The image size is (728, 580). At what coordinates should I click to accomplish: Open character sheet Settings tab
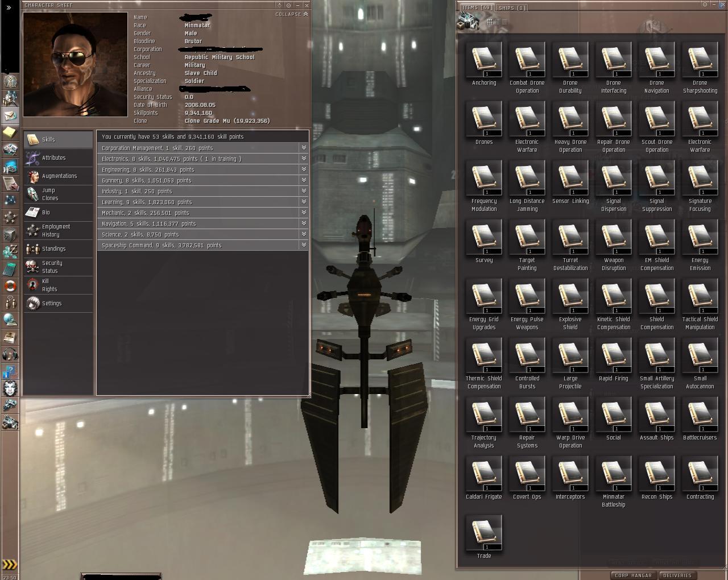58,303
